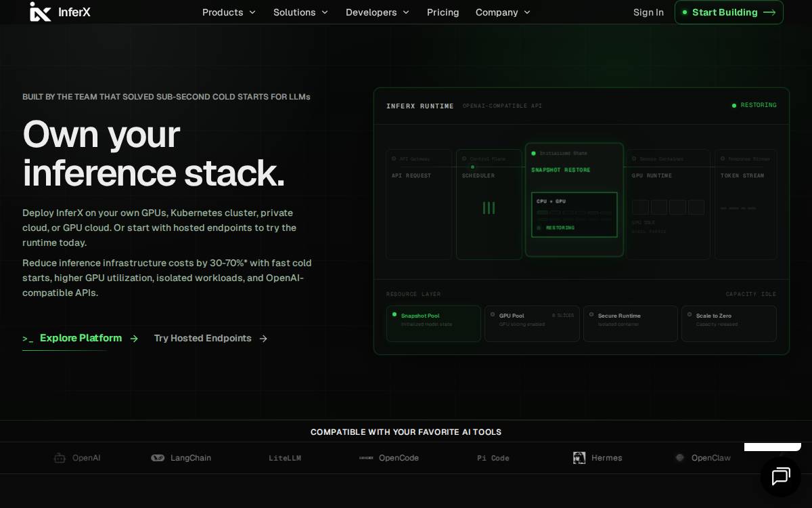
Task: Select the GPU Pool resource card
Action: point(532,324)
